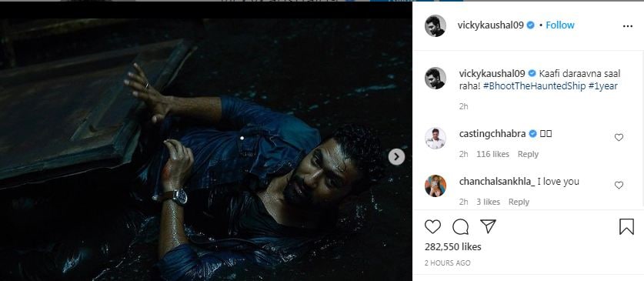Open the 282,550 likes list
This screenshot has width=644, height=281.
[x=452, y=247]
